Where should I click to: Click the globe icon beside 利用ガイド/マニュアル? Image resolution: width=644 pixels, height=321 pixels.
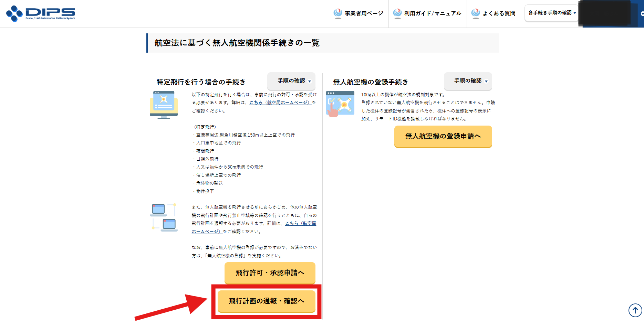(397, 13)
